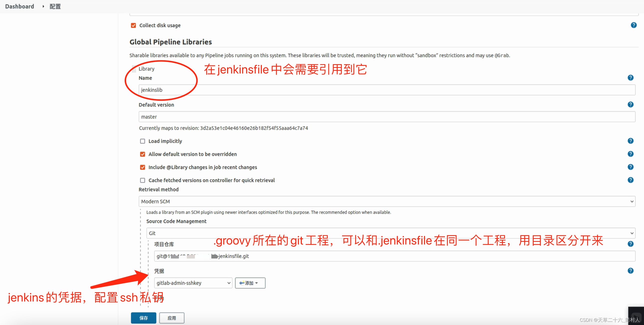The height and width of the screenshot is (325, 644).
Task: Toggle Collect disk usage checkbox
Action: 133,25
